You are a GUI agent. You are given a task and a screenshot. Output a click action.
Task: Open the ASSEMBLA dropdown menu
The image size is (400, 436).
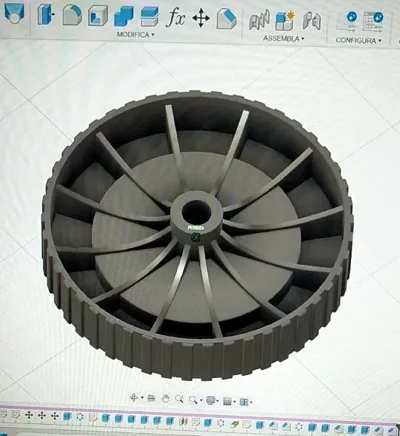point(284,38)
